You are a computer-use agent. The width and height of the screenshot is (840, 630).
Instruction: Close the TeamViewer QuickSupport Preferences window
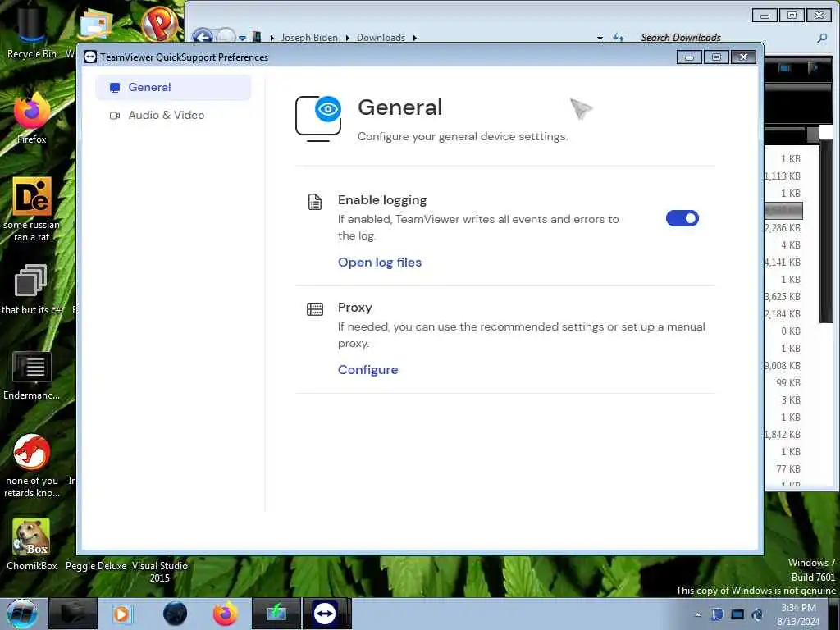coord(743,57)
